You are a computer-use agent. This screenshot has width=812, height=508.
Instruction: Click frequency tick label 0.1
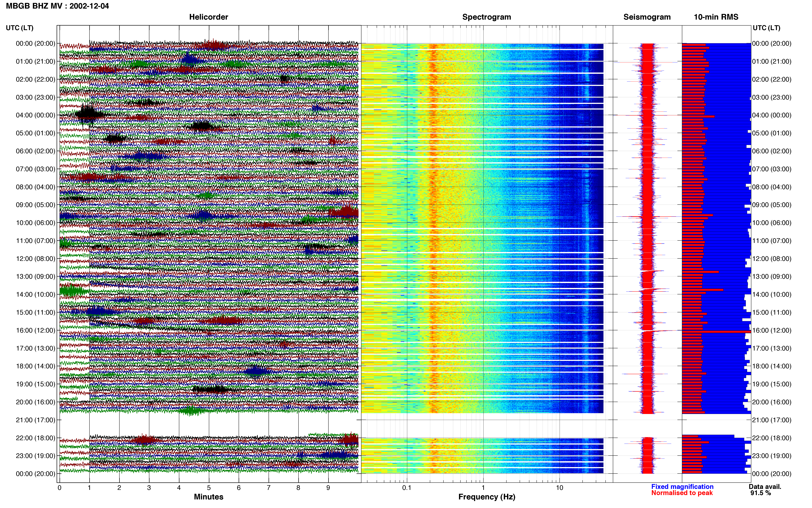407,487
